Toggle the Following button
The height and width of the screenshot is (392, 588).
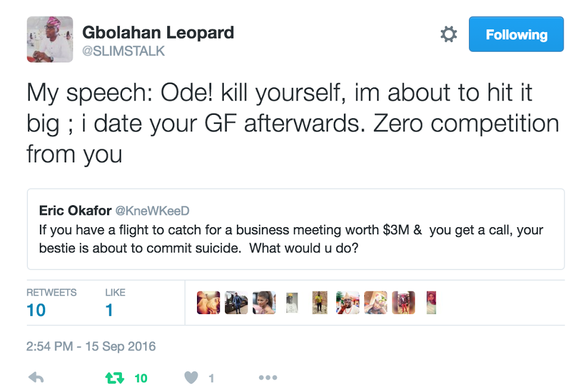(516, 35)
